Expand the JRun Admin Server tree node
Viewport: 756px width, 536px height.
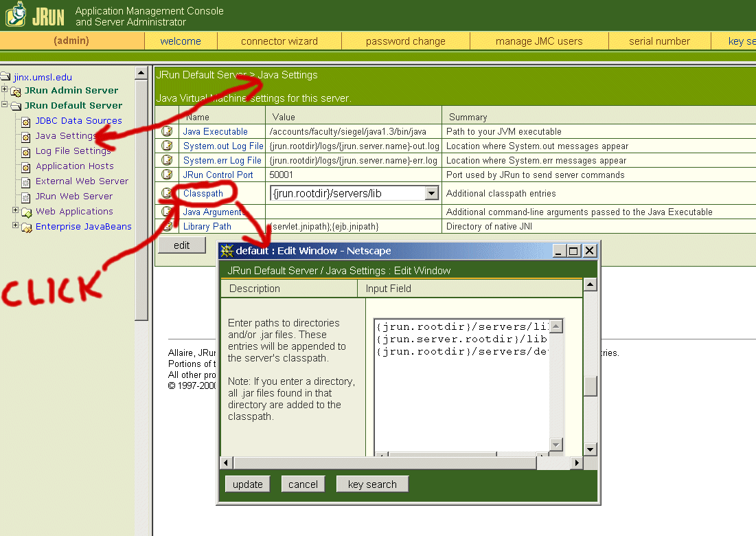coord(5,90)
